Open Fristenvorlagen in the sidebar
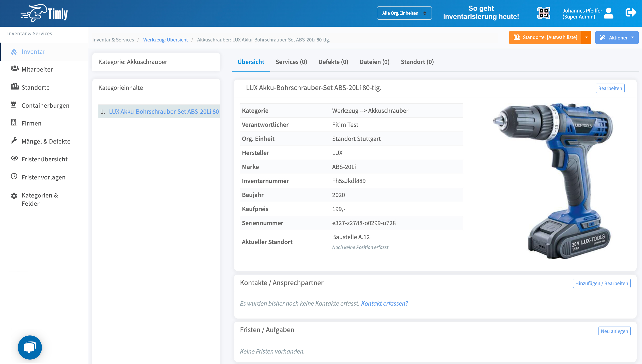Viewport: 642px width, 364px height. pyautogui.click(x=44, y=177)
